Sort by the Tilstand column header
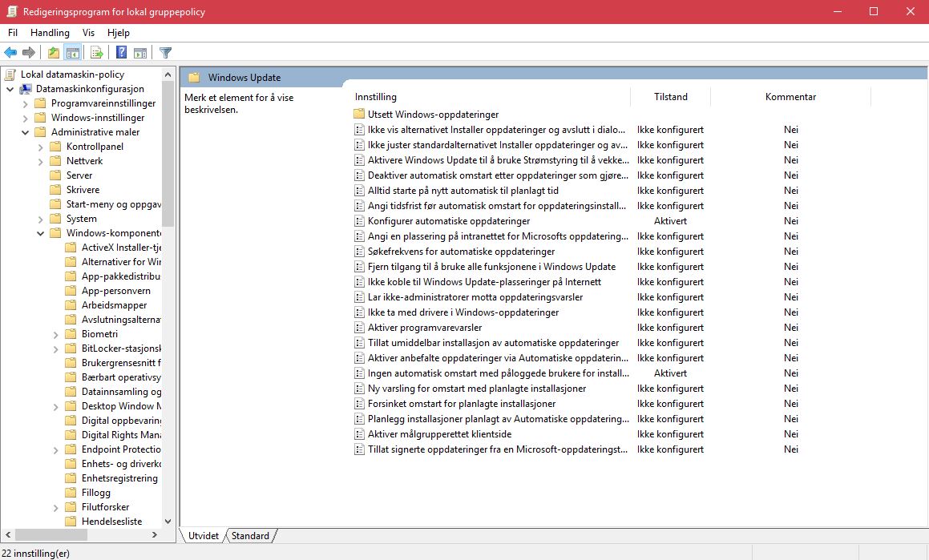Viewport: 929px width, 560px height. tap(671, 96)
